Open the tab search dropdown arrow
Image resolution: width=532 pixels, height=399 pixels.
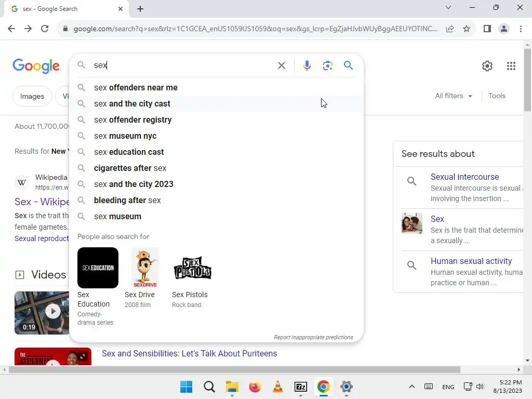[x=448, y=7]
